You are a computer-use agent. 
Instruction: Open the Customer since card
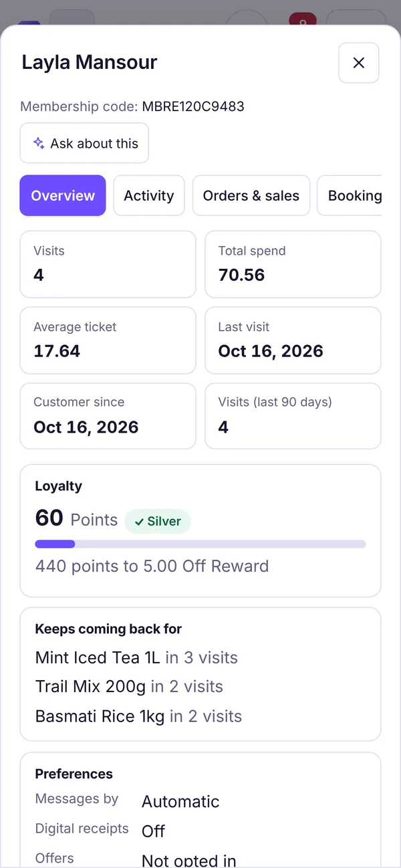click(x=108, y=416)
